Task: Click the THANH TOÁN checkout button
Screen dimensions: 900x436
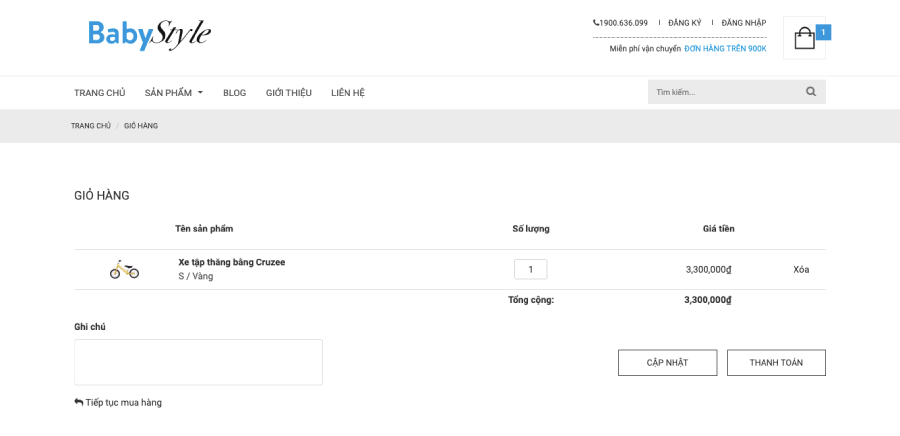Action: tap(776, 363)
